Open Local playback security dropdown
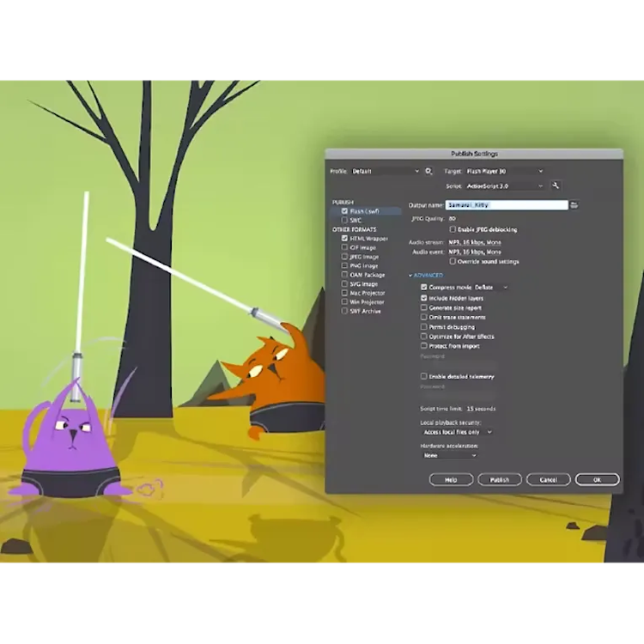Viewport: 644px width, 644px height. [x=458, y=432]
